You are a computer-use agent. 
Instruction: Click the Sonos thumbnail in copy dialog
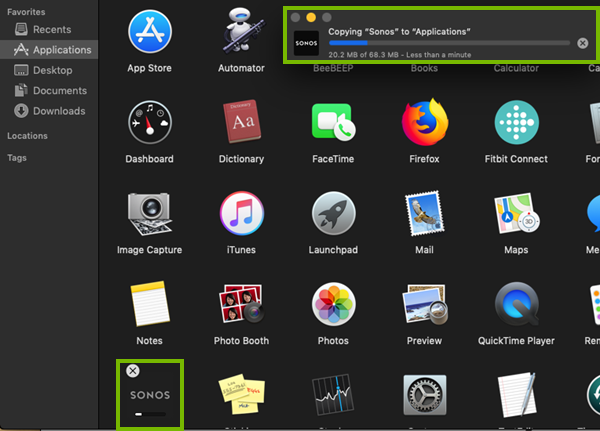(x=306, y=43)
